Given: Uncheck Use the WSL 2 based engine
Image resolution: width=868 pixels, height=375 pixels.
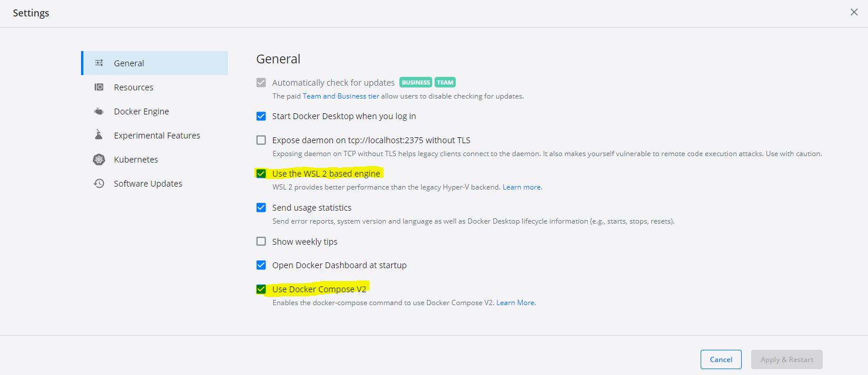Looking at the screenshot, I should tap(261, 174).
